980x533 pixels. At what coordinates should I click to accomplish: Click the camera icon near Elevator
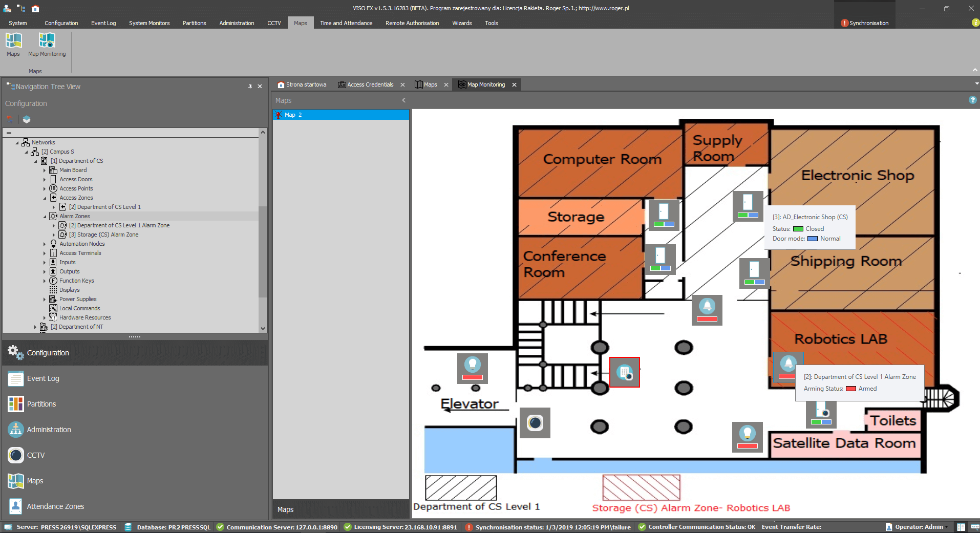[535, 423]
